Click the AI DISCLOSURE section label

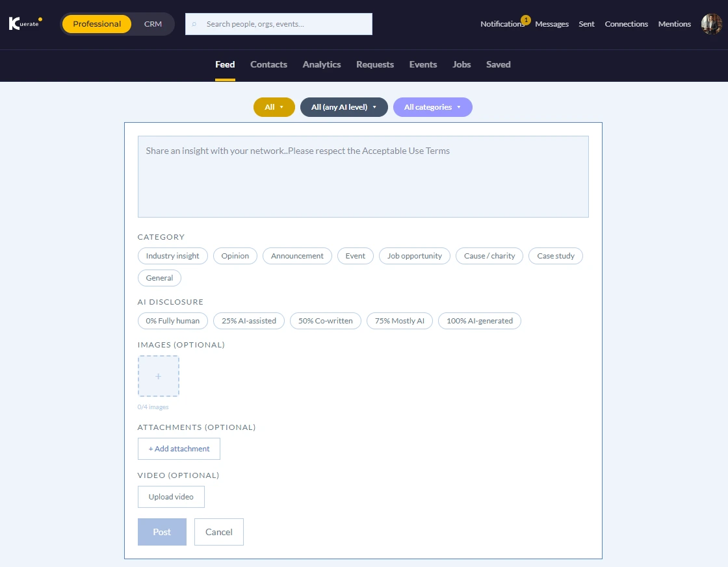[170, 302]
